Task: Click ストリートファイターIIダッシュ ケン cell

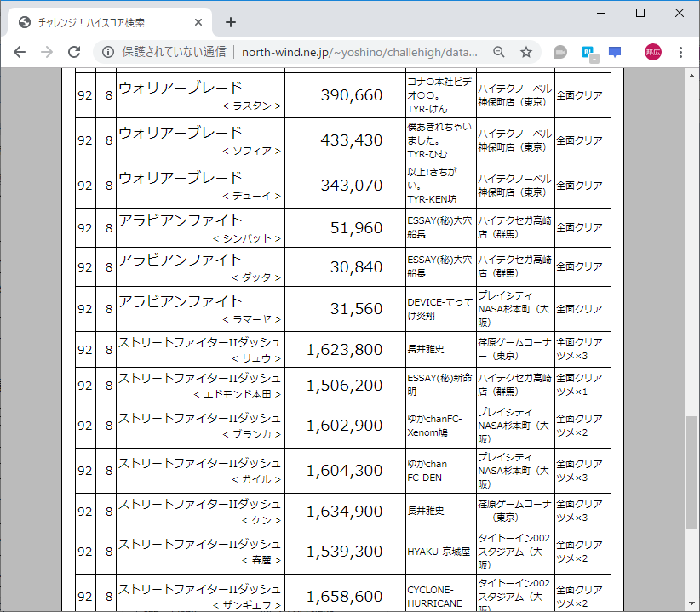Action: (x=200, y=512)
